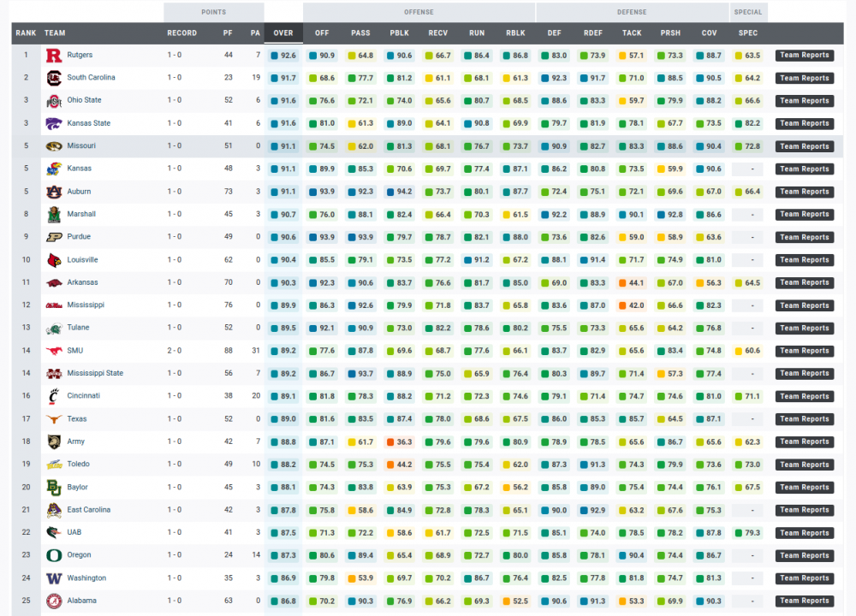Toggle sorting by the TACK column
The height and width of the screenshot is (616, 856).
[632, 33]
